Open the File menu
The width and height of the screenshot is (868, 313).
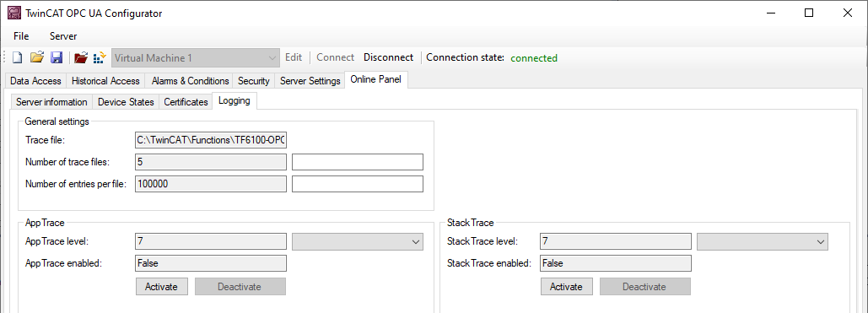21,36
